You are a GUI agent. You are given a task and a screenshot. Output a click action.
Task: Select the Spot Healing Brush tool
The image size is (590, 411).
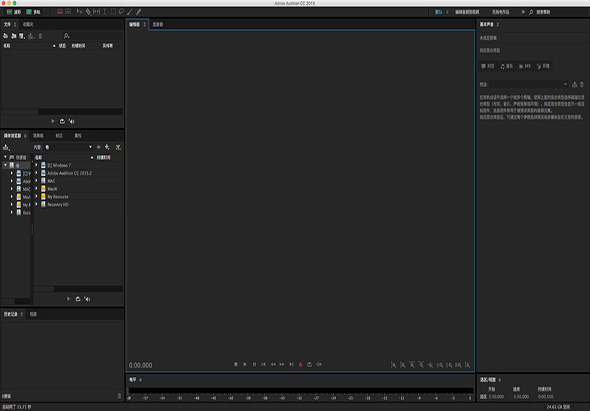click(138, 12)
